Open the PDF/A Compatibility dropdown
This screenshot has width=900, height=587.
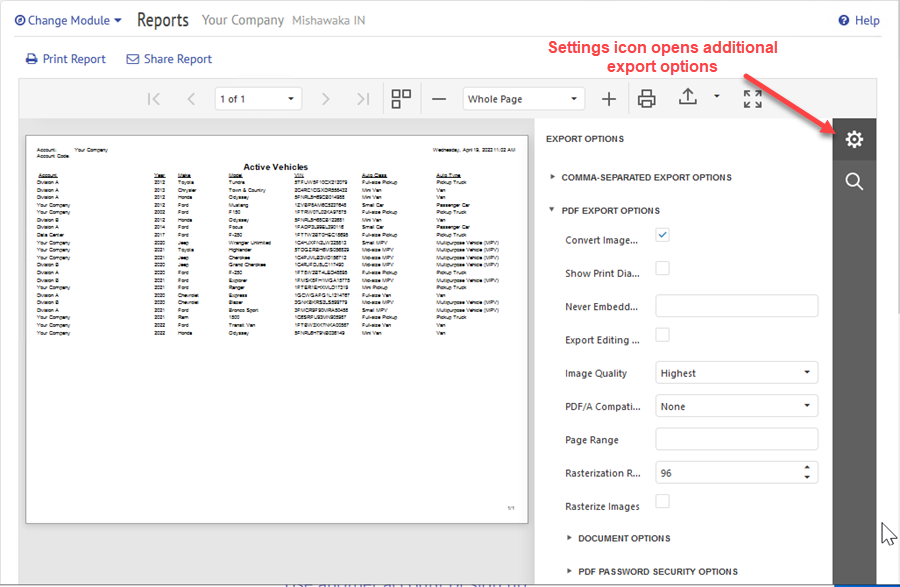coord(736,406)
